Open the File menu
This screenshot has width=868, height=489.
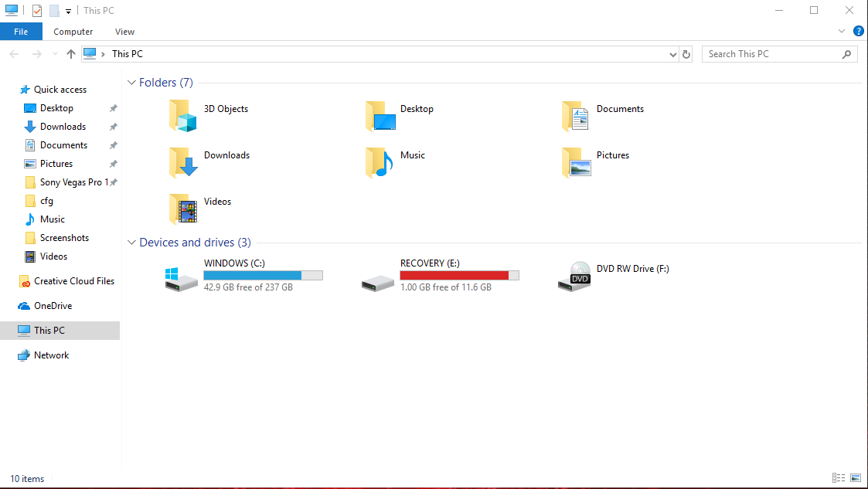21,31
